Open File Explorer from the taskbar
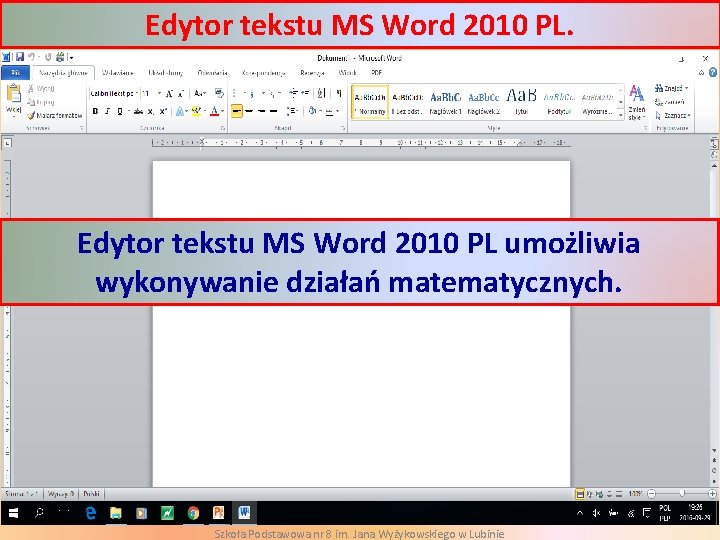 116,513
